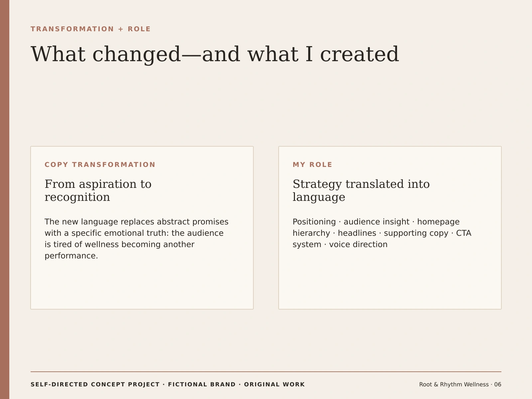
Task: Click the word 'recognition' in left card heading
Action: [77, 197]
